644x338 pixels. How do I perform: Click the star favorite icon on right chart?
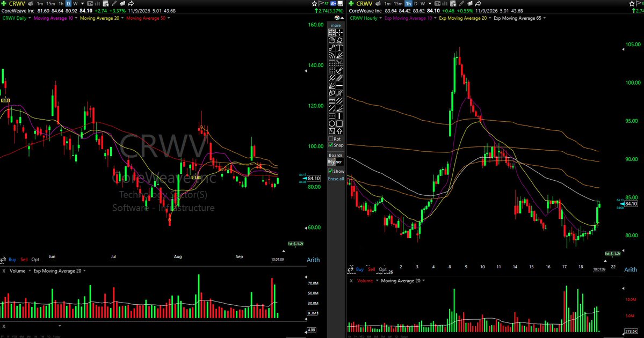(x=632, y=4)
